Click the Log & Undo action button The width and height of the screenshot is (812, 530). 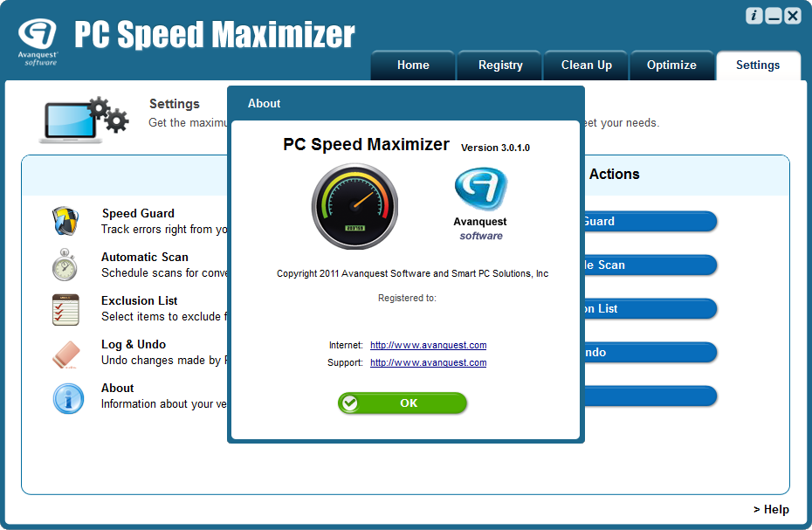[651, 352]
